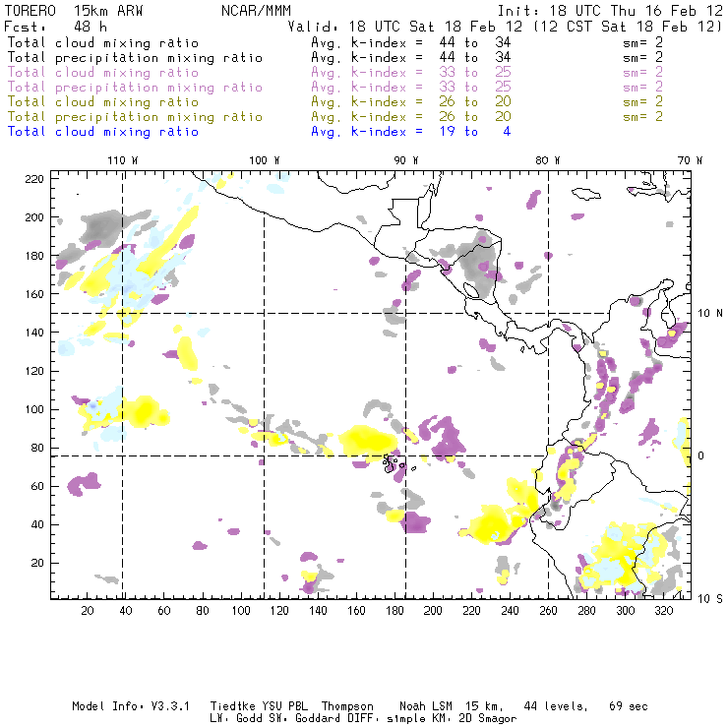Click the '70 W' longitude label
The image size is (728, 728).
click(x=690, y=160)
